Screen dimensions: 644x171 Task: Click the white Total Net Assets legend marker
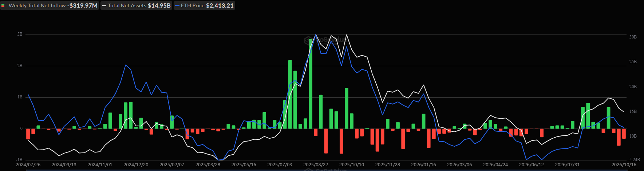pyautogui.click(x=104, y=5)
